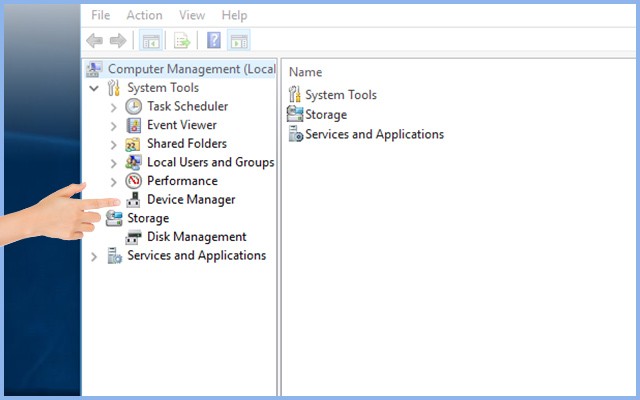Open the Action menu

pos(144,15)
